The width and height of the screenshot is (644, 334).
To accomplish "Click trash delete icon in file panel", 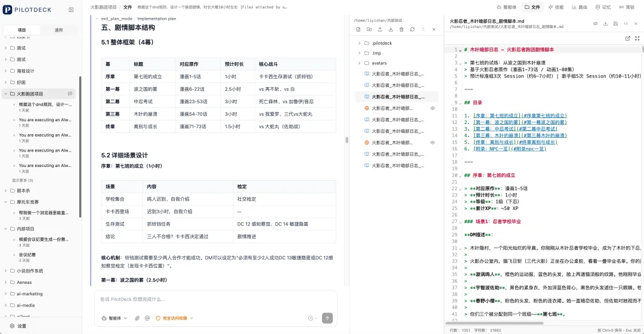I will coord(401,30).
